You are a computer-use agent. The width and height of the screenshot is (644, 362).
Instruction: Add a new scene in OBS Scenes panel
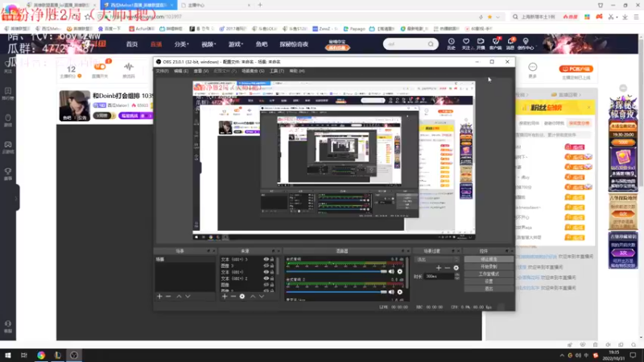159,296
